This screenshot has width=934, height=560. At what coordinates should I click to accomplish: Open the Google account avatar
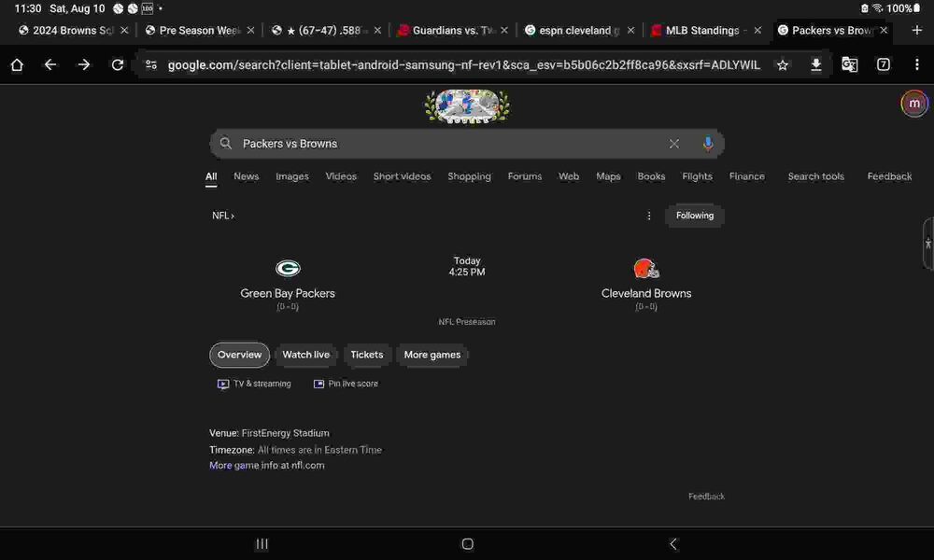[913, 104]
